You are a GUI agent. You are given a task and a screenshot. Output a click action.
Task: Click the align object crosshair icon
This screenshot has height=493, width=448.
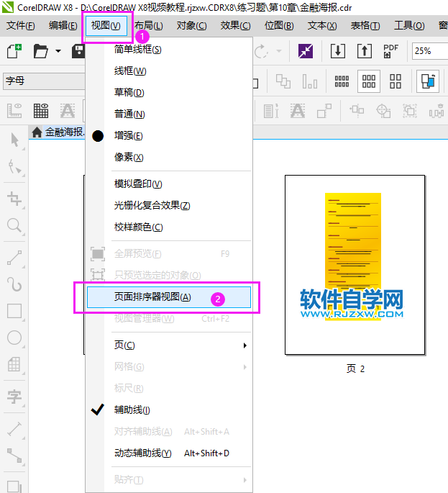(357, 111)
